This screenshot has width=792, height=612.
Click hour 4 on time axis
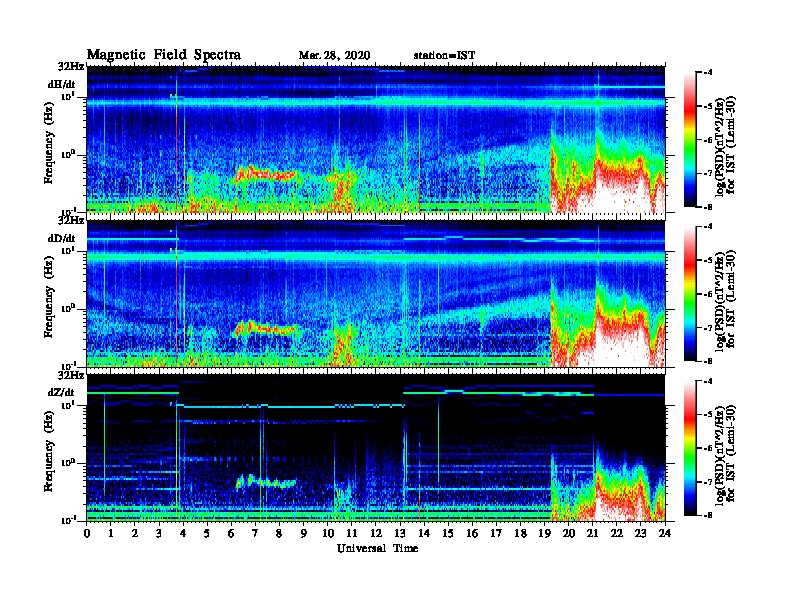pyautogui.click(x=183, y=533)
